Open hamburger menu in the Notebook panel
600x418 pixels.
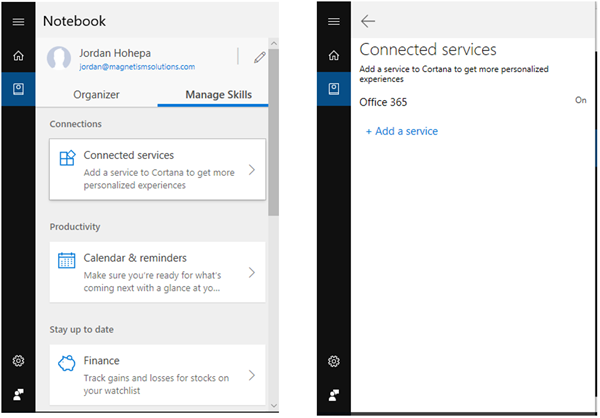tap(18, 21)
